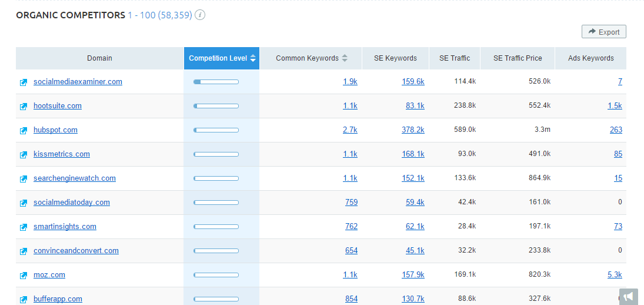
Task: View 762 common keywords for smartinsights.com
Action: tap(352, 227)
